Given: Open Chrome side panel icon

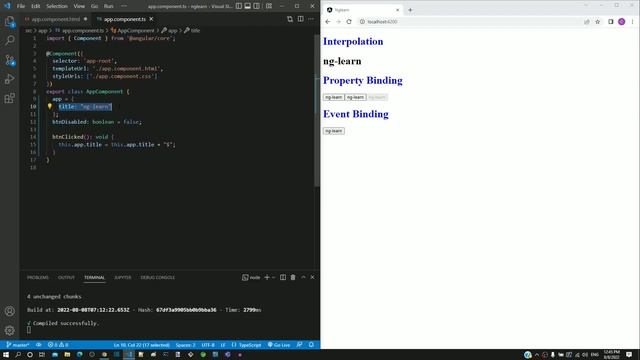Looking at the screenshot, I should click(x=611, y=22).
